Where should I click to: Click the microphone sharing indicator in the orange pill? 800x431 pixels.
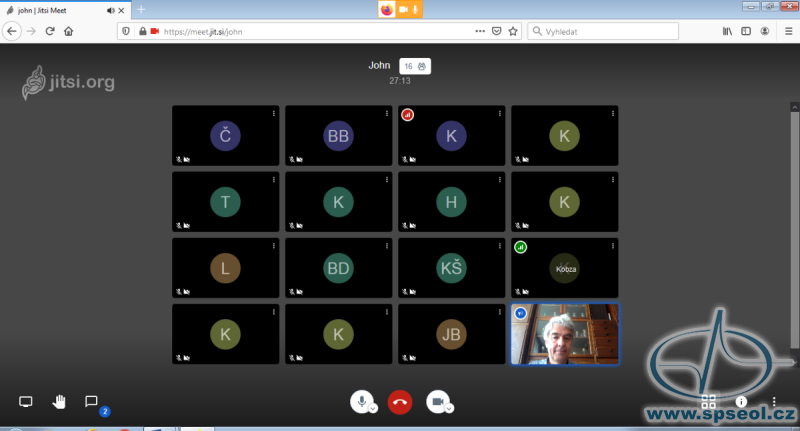point(415,9)
